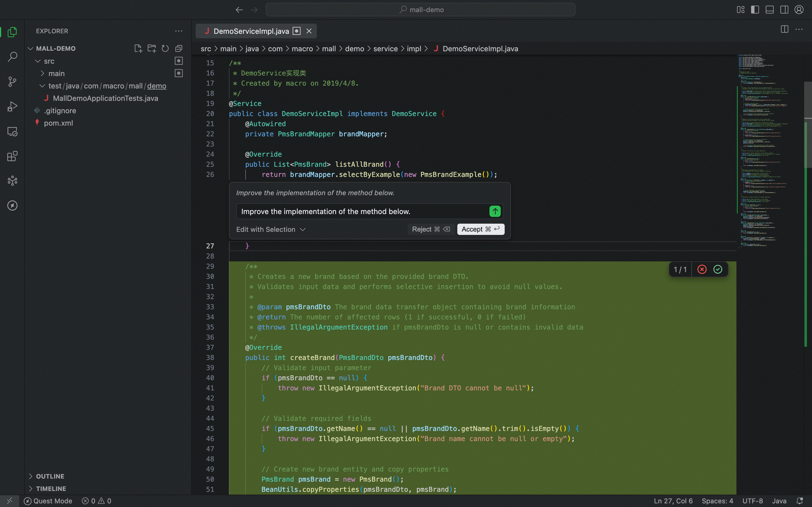Open the Run and Debug view

[12, 106]
